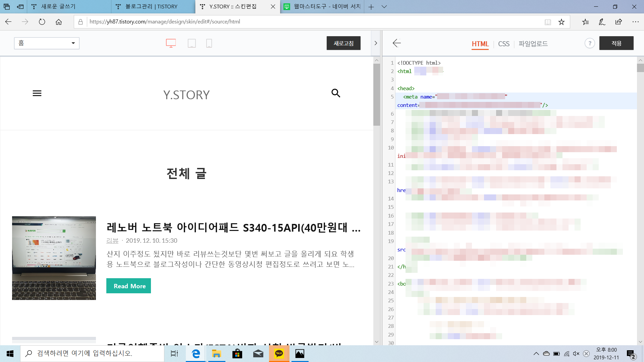This screenshot has width=644, height=362.
Task: Select desktop preview mode icon
Action: 171,43
